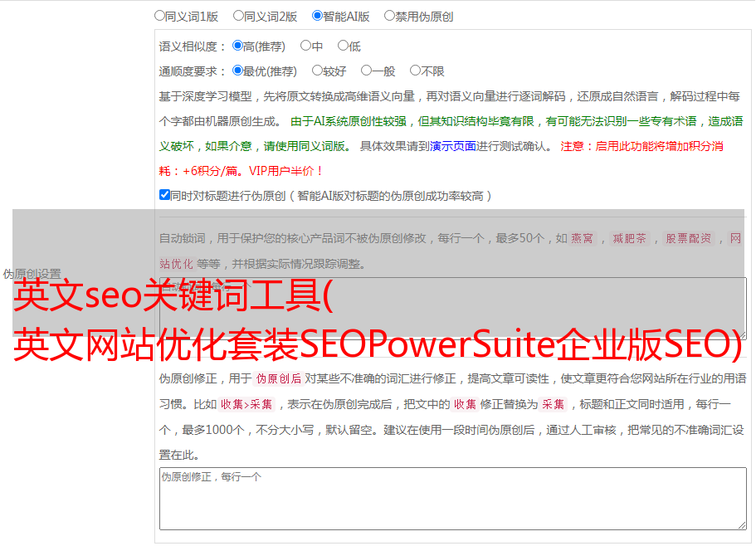Choose 较好 for 通顺度要求
This screenshot has width=756, height=546.
click(317, 71)
